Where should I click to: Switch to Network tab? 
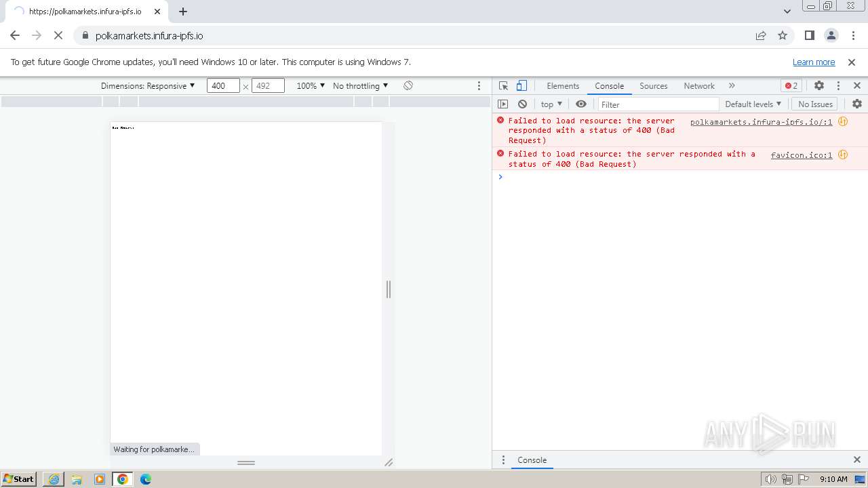click(x=699, y=85)
